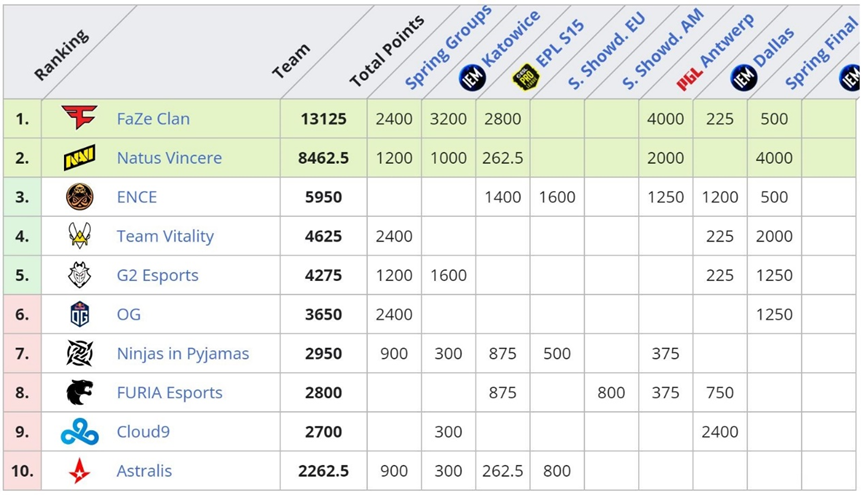The width and height of the screenshot is (863, 495).
Task: Select ENCE total 5950
Action: point(324,197)
